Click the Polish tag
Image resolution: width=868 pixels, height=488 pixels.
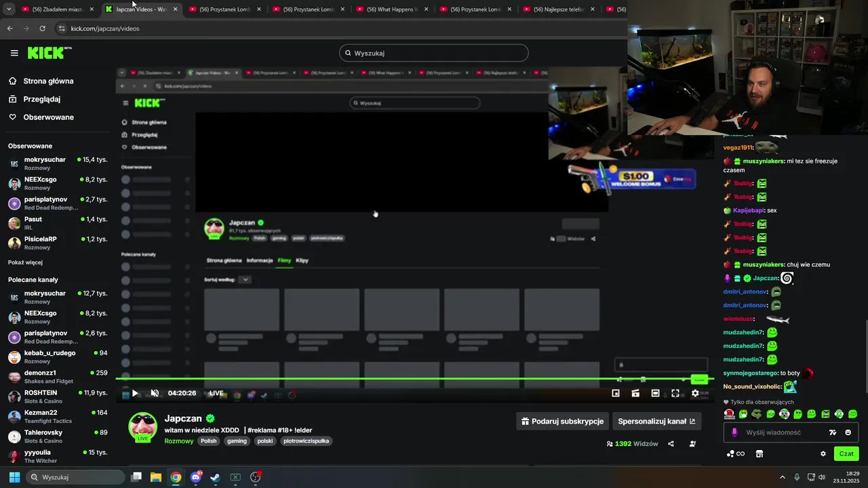coord(209,441)
